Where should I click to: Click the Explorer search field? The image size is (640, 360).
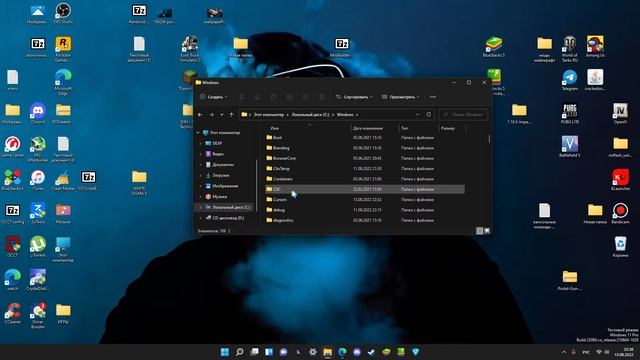[x=463, y=115]
